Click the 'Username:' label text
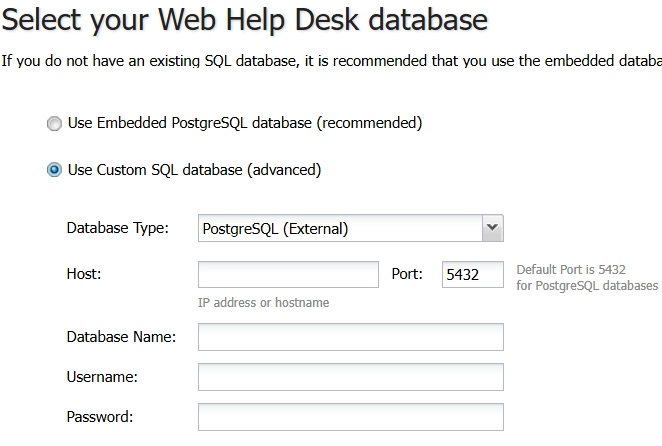Screen dimensions: 662x446 (x=102, y=377)
